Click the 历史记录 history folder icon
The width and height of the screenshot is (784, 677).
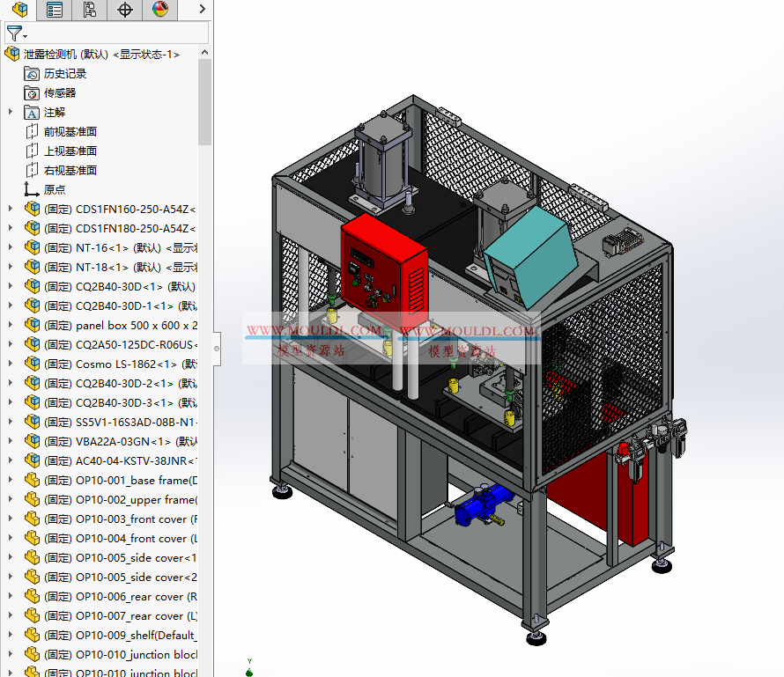[31, 73]
